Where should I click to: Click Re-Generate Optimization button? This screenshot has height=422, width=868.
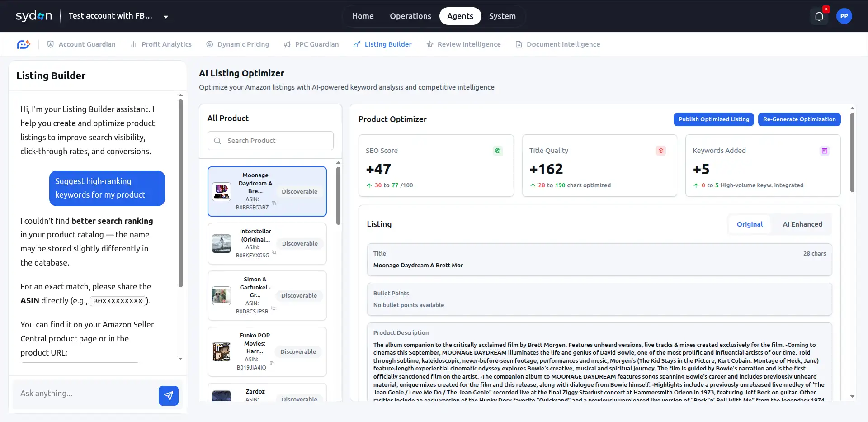(799, 119)
